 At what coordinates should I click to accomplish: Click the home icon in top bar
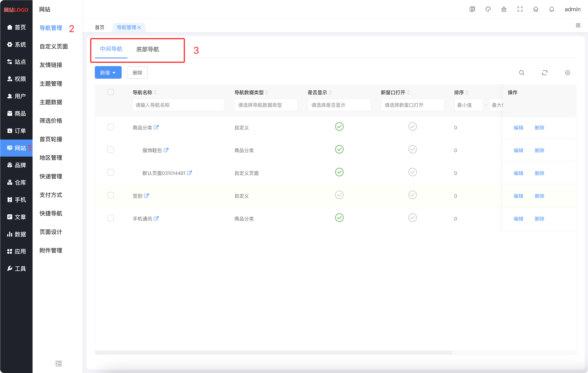click(x=536, y=9)
